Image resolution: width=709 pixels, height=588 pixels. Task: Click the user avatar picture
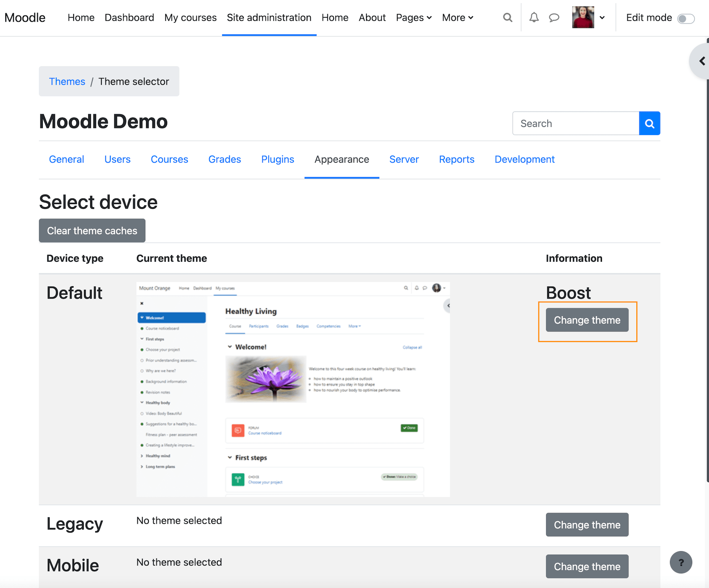click(583, 18)
